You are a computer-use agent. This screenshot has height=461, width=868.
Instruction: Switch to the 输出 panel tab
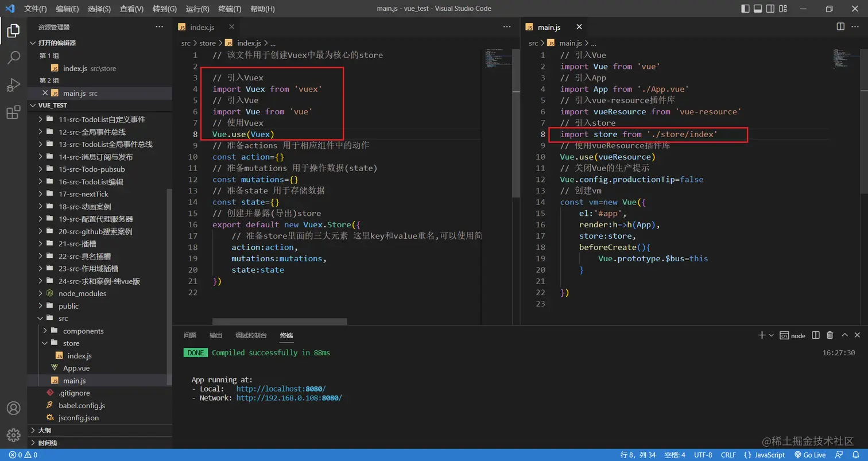tap(215, 335)
